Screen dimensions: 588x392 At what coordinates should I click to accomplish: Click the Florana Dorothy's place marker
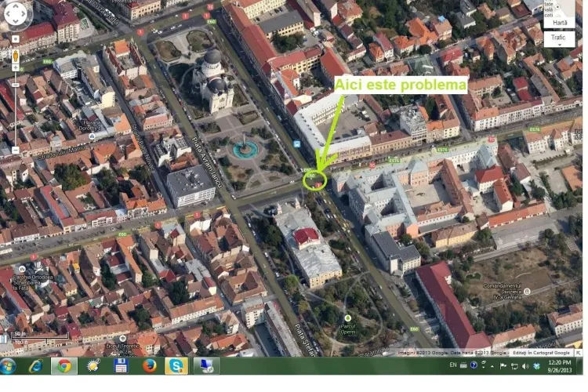(x=92, y=136)
